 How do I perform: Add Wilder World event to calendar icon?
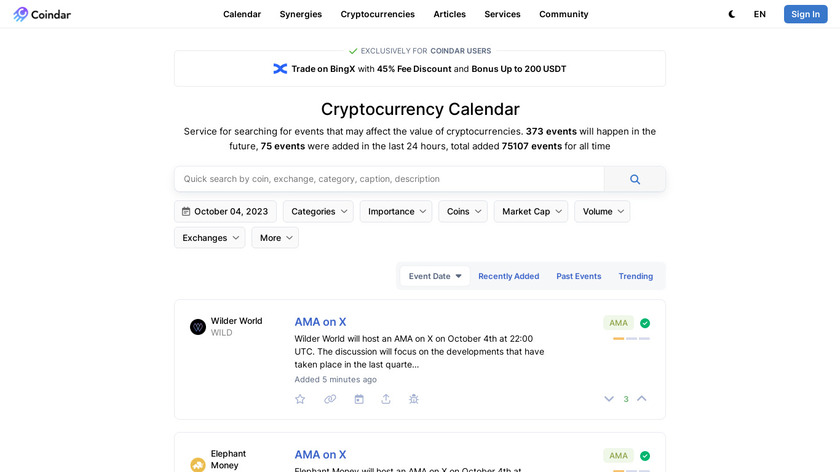pos(359,399)
